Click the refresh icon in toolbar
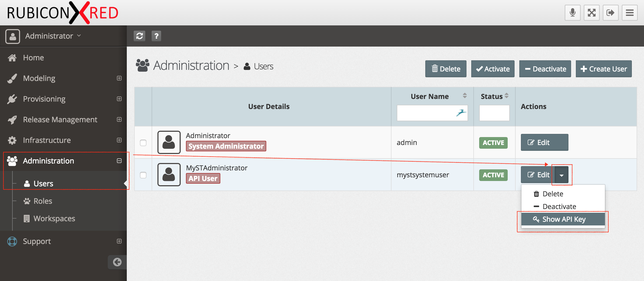Viewport: 644px width, 281px height. [139, 36]
